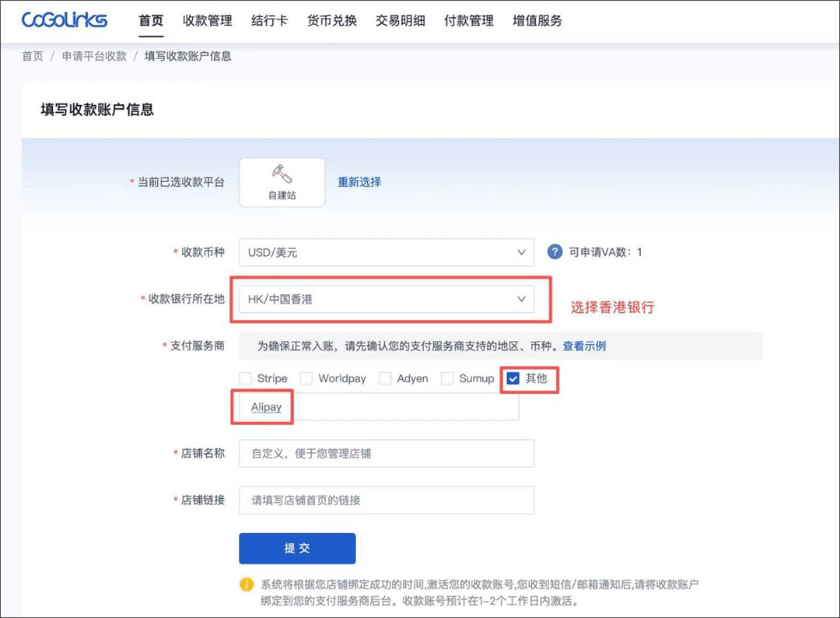840x618 pixels.
Task: Click the 提交 submit button
Action: (x=297, y=548)
